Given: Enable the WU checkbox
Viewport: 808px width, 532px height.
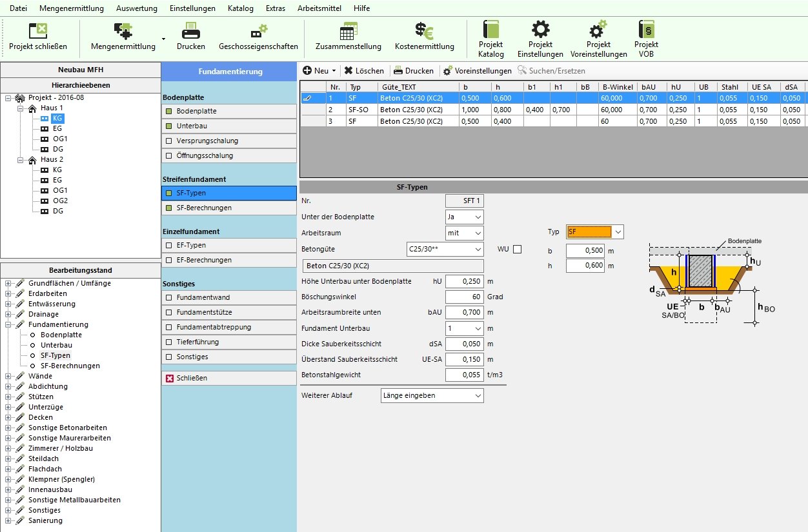Looking at the screenshot, I should coord(516,249).
